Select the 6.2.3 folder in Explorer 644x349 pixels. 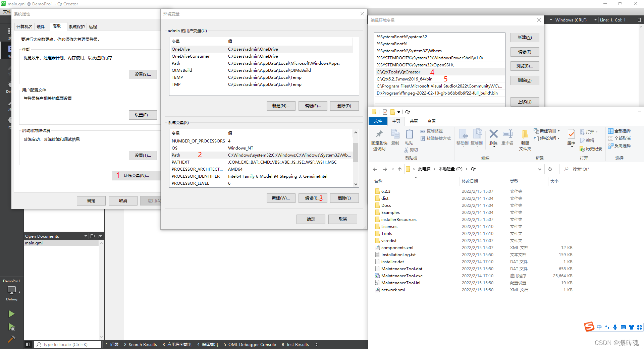(x=386, y=191)
